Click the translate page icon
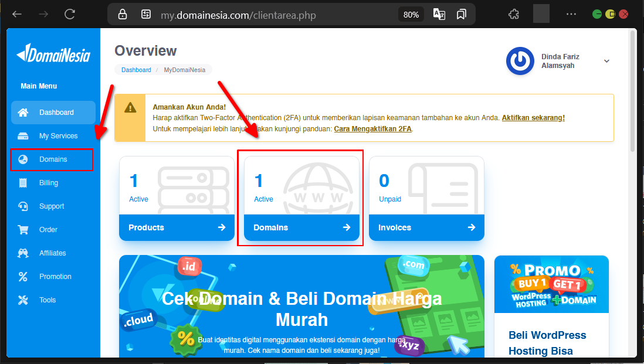This screenshot has height=364, width=644. click(439, 15)
